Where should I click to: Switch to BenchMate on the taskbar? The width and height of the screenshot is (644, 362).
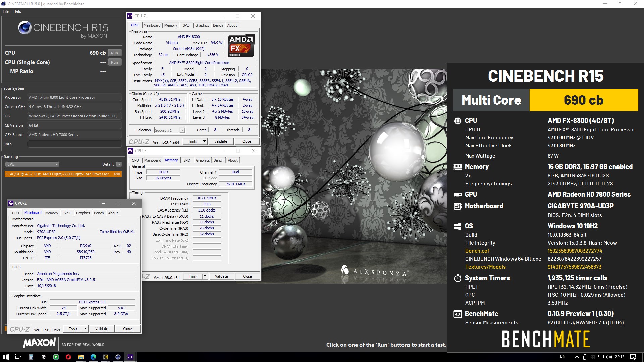pyautogui.click(x=106, y=357)
